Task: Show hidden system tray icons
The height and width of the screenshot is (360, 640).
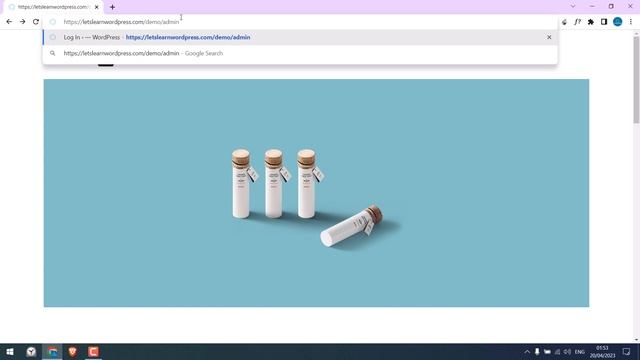Action: pos(527,351)
